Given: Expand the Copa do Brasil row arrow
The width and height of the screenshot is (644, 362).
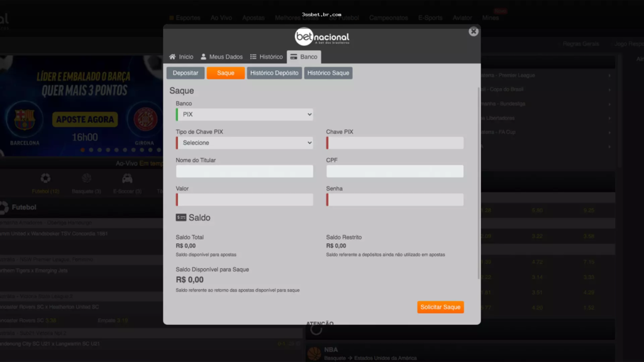Looking at the screenshot, I should click(x=609, y=90).
